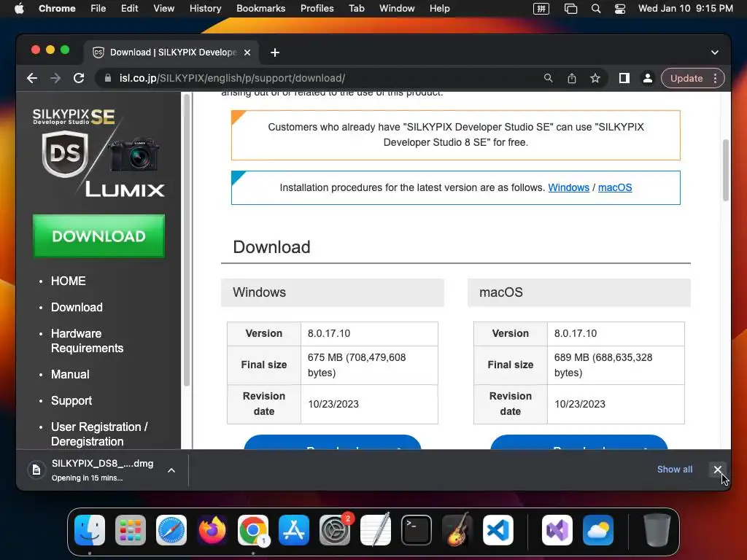Open Visual Studio Code from the Dock
The width and height of the screenshot is (747, 560).
498,530
